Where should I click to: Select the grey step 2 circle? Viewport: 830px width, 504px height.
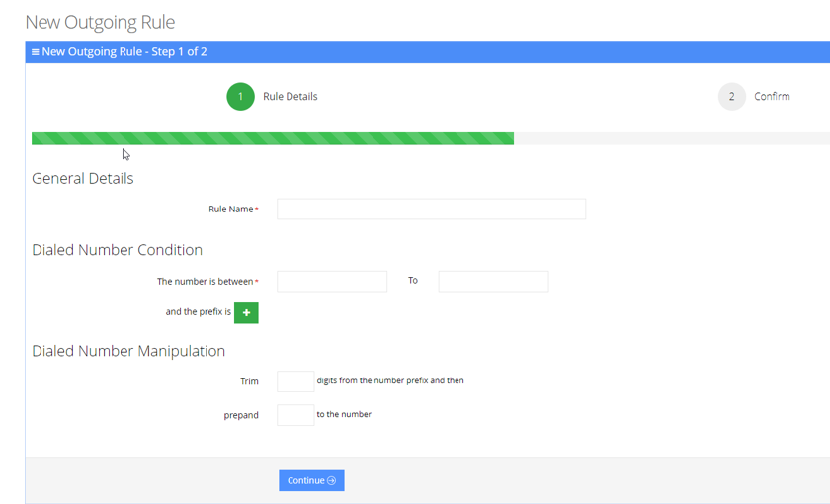point(731,97)
